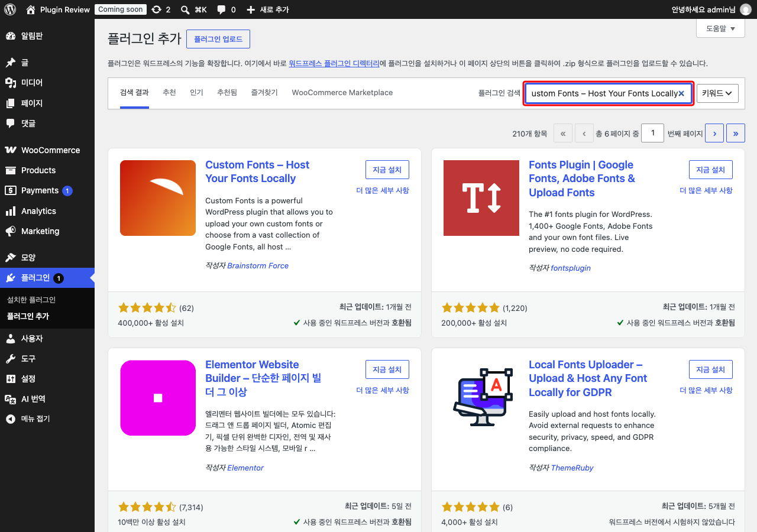Switch to the 추천 tab
This screenshot has width=757, height=532.
pyautogui.click(x=169, y=93)
